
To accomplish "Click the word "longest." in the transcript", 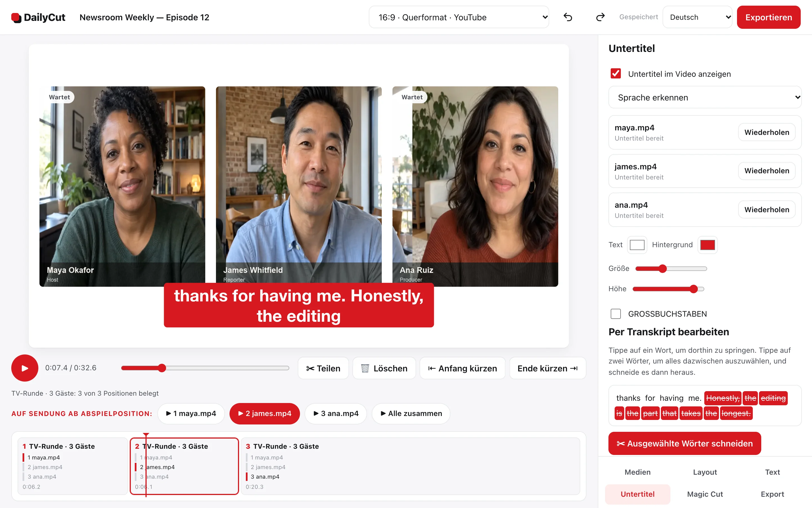I will pos(736,413).
